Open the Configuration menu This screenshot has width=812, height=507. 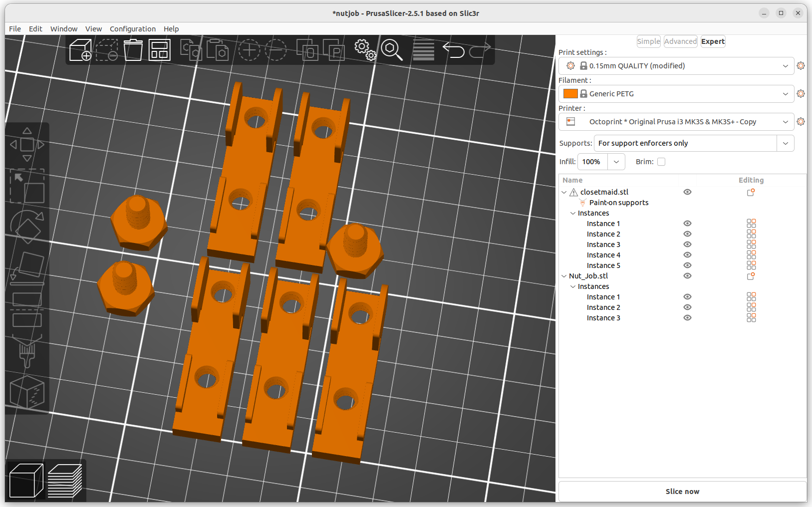point(132,28)
